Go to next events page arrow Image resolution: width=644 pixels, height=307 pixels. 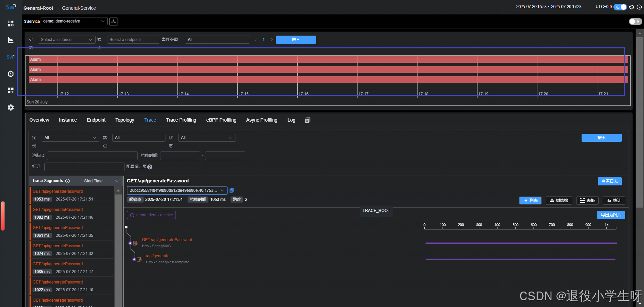tap(271, 40)
